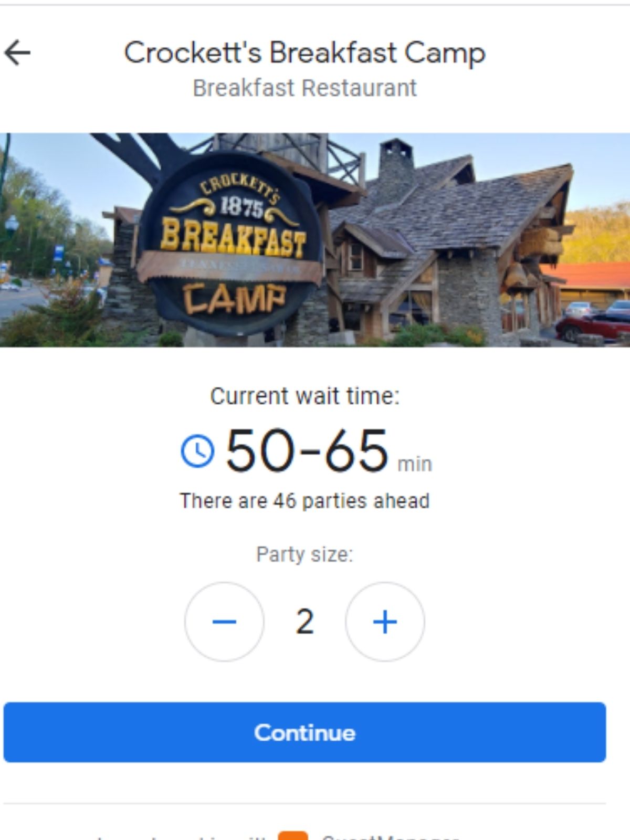Click the blue Continue button
Screen dimensions: 630x840
[x=304, y=732]
